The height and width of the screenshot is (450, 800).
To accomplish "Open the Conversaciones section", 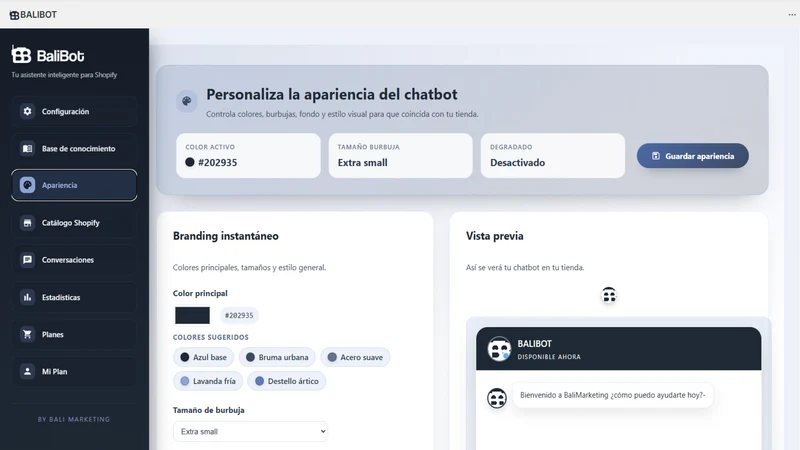I will coord(74,260).
